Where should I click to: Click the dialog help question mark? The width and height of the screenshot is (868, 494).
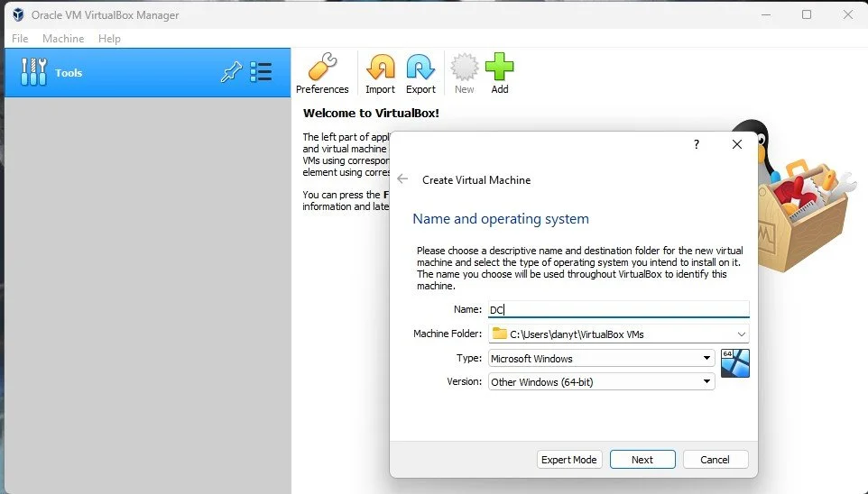[x=697, y=144]
